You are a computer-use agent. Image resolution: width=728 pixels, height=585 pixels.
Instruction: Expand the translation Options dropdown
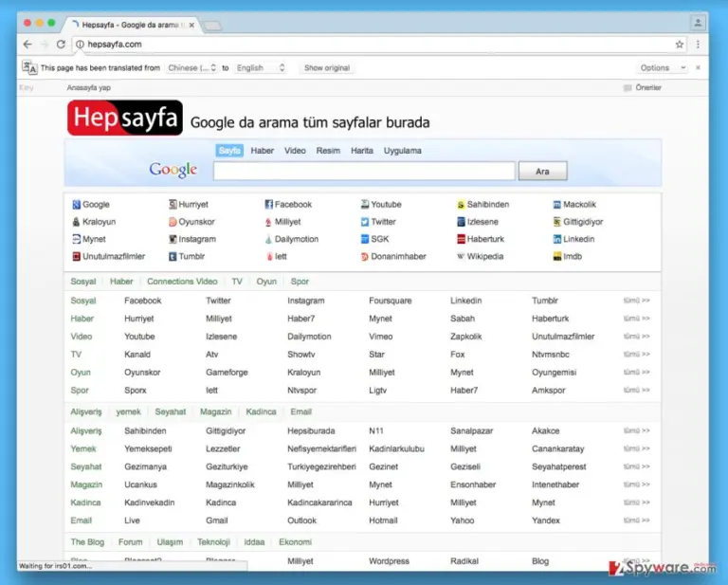coord(663,67)
